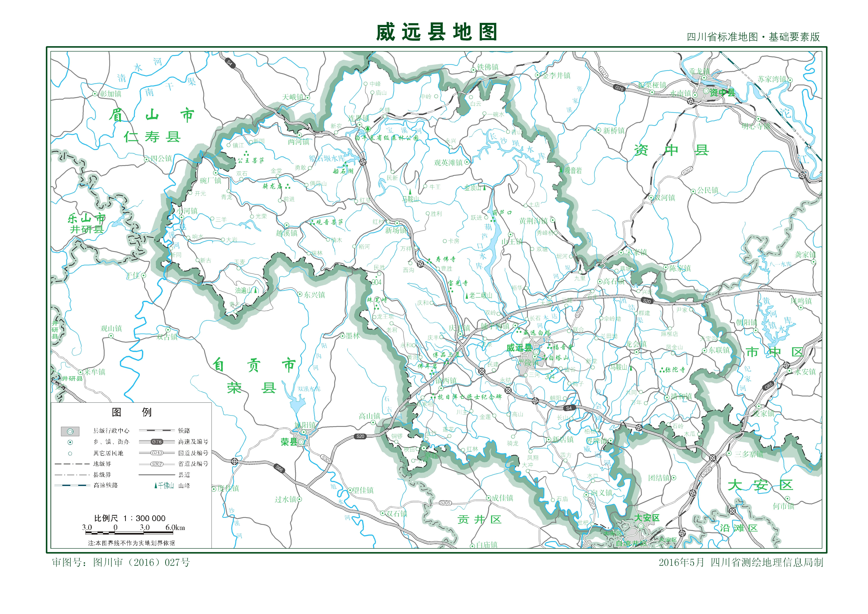868x614 pixels.
Task: Click the town marker dot for 越溪镇
Action: pos(287,225)
